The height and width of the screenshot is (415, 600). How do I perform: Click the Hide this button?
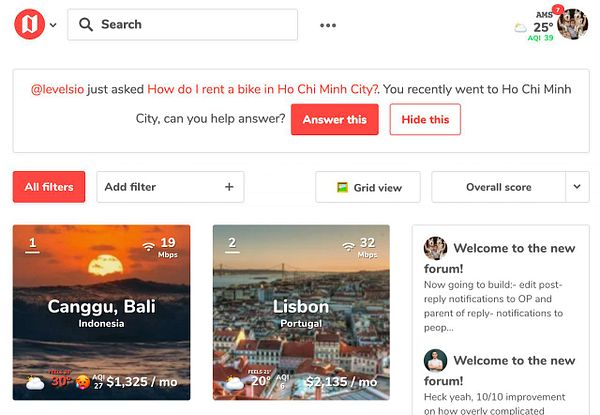pyautogui.click(x=425, y=119)
